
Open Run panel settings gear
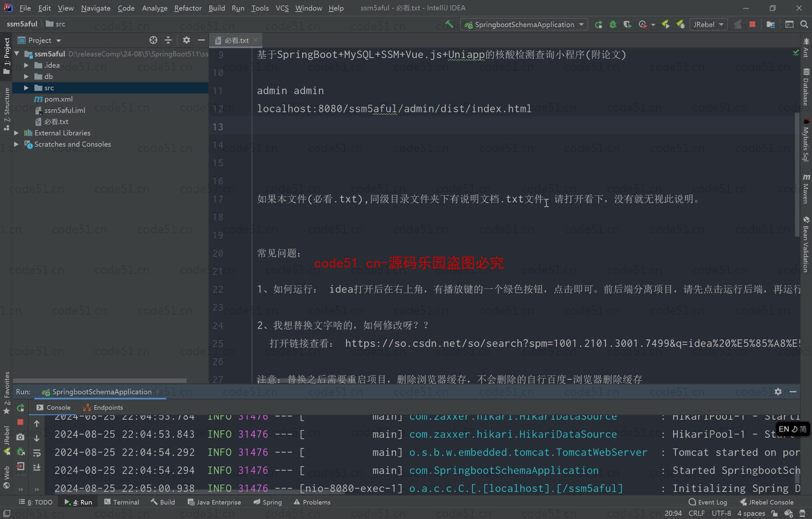[x=778, y=392]
